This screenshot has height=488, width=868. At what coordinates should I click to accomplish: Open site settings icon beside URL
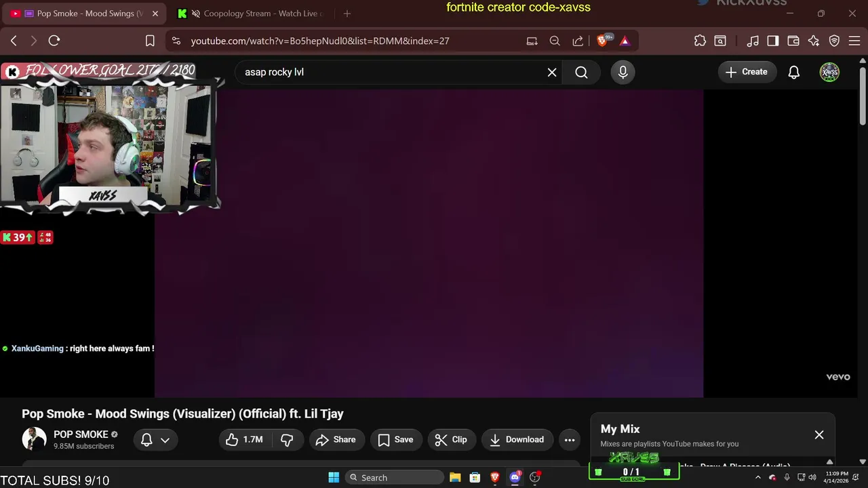[176, 41]
